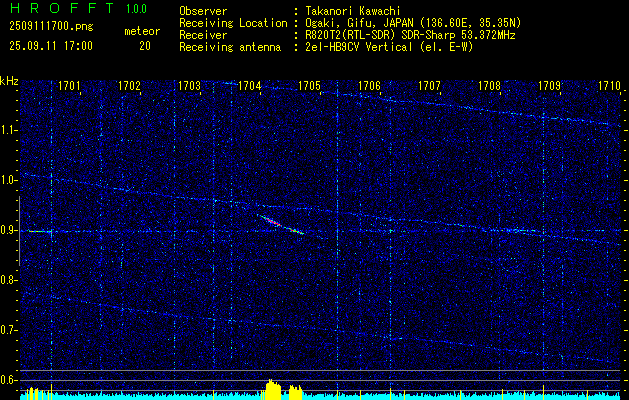
Task: Click the 1.1 kHz axis label
Action: [8, 131]
